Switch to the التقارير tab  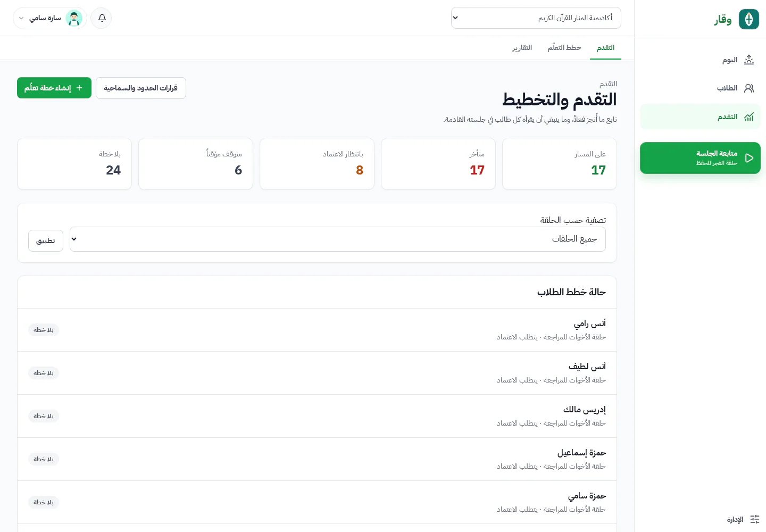pyautogui.click(x=522, y=48)
